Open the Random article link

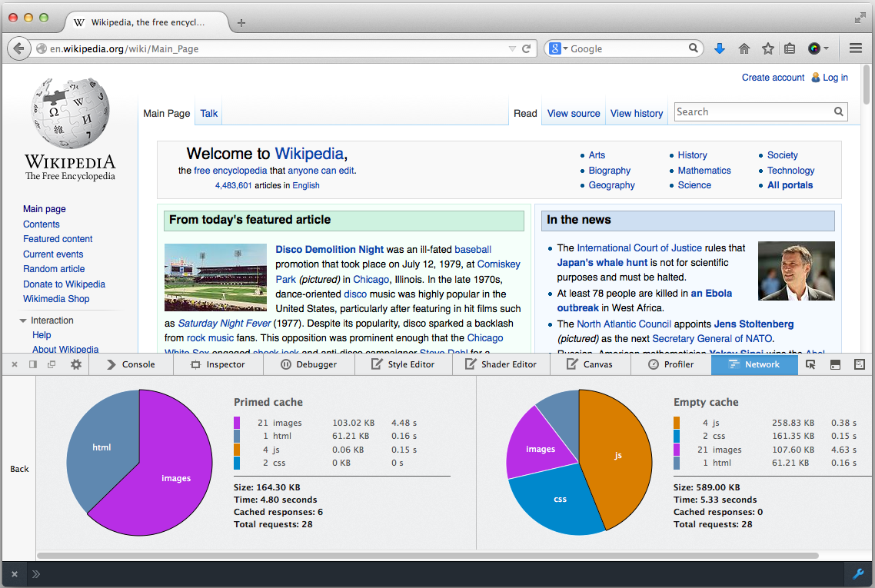pyautogui.click(x=54, y=269)
